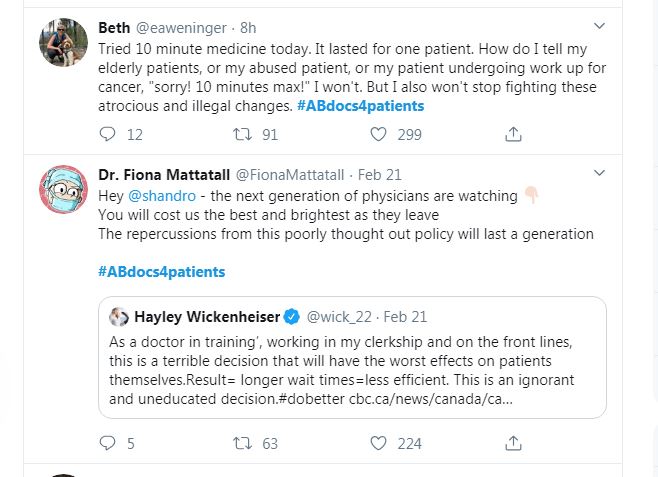View Dr. Fiona Mattatall's avatar

tap(63, 189)
